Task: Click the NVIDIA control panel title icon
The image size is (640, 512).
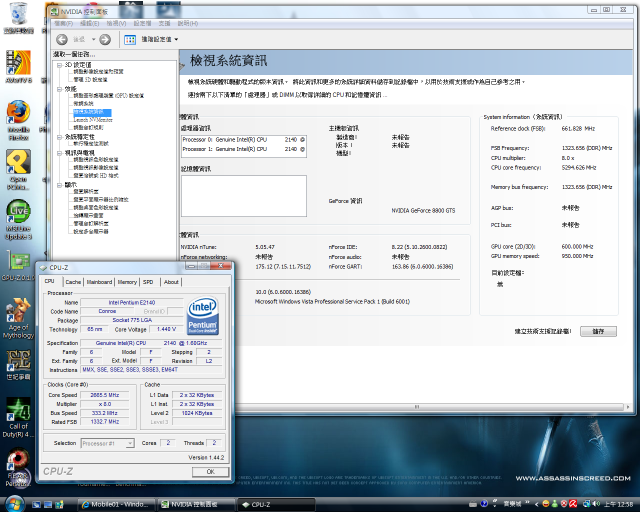Action: (54, 11)
